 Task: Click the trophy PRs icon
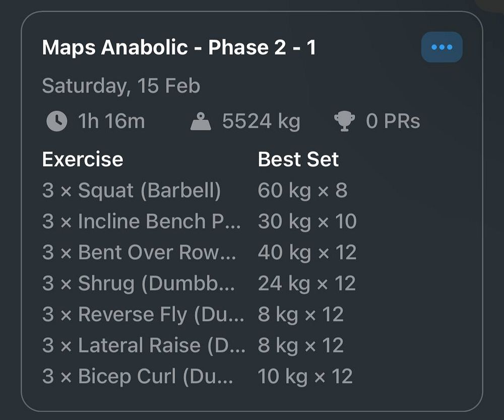coord(345,121)
